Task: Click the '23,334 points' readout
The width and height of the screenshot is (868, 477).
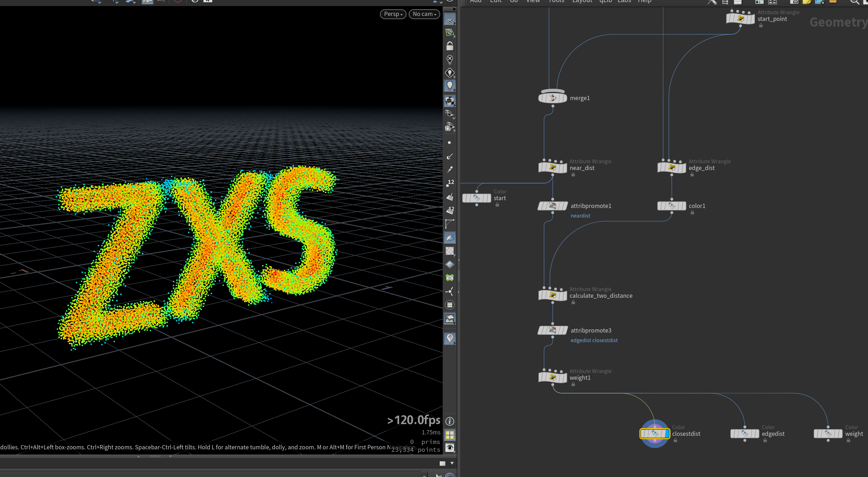Action: point(416,450)
